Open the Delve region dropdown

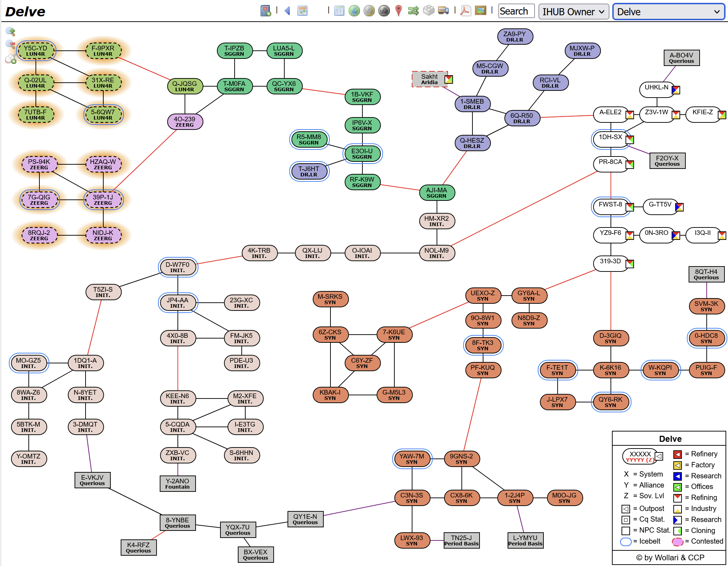[668, 12]
